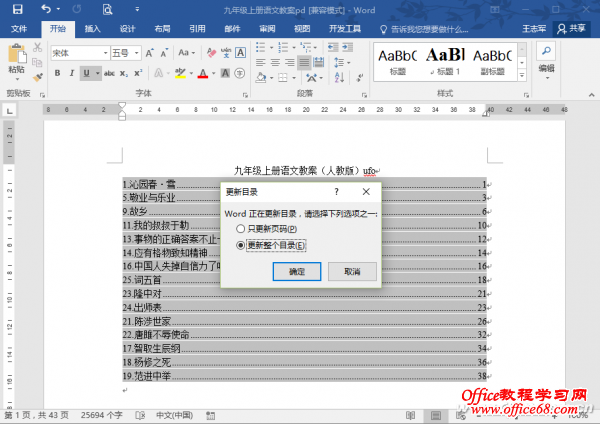Apply paragraph shading paint bucket
This screenshot has width=600, height=424.
tap(261, 78)
